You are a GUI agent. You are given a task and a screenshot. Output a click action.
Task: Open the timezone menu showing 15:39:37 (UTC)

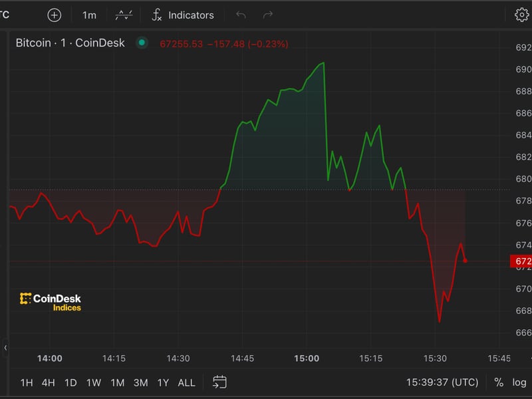[442, 382]
